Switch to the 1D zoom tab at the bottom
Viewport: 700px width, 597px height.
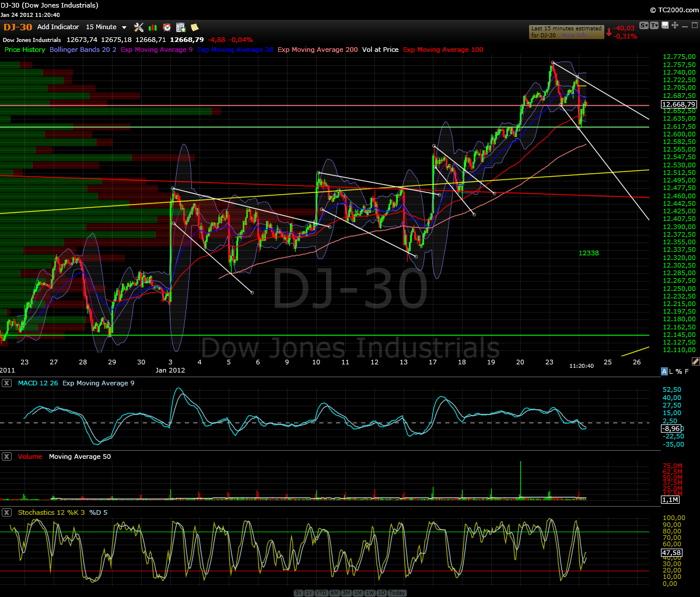[x=383, y=592]
